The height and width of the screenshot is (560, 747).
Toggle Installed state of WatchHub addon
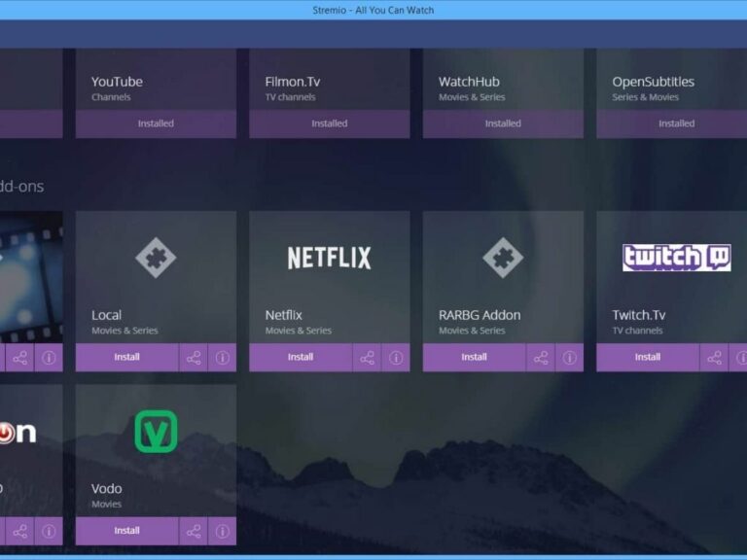point(503,123)
